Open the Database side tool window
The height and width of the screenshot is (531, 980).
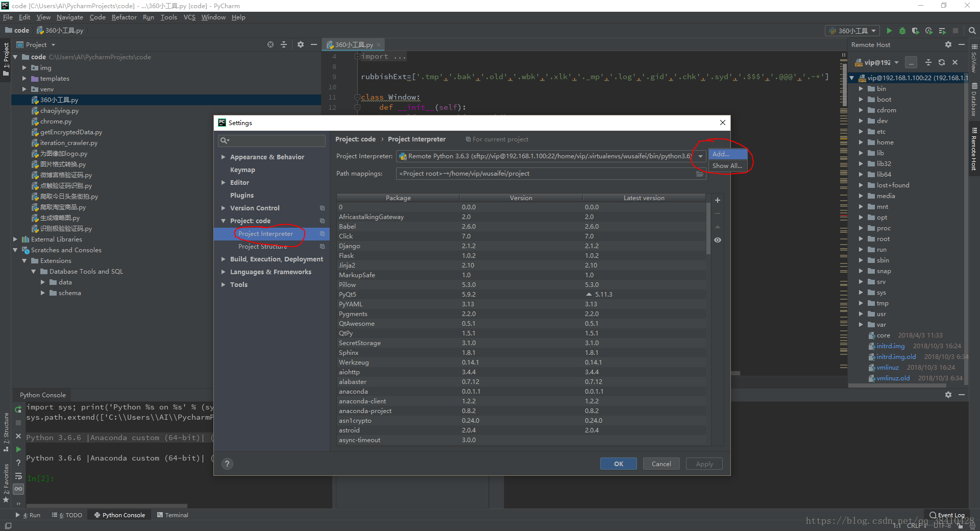pyautogui.click(x=974, y=99)
